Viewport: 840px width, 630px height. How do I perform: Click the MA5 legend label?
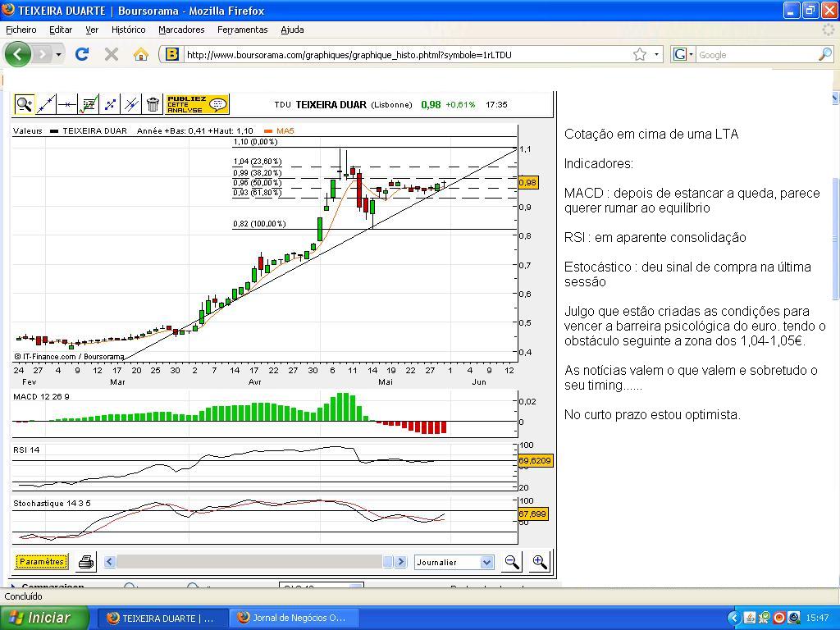[x=285, y=130]
